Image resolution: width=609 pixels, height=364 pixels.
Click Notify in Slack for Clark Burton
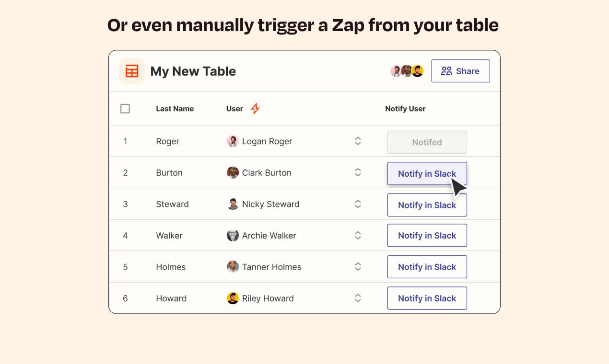[x=427, y=173]
